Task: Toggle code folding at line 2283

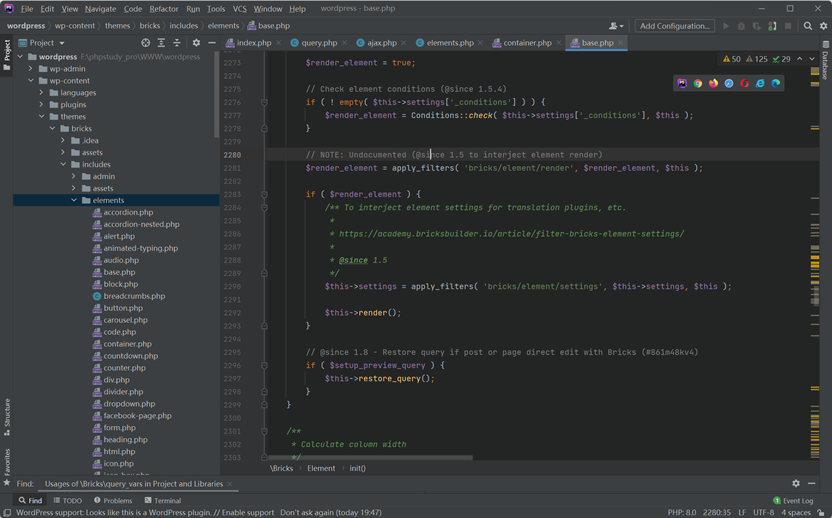Action: pos(264,194)
